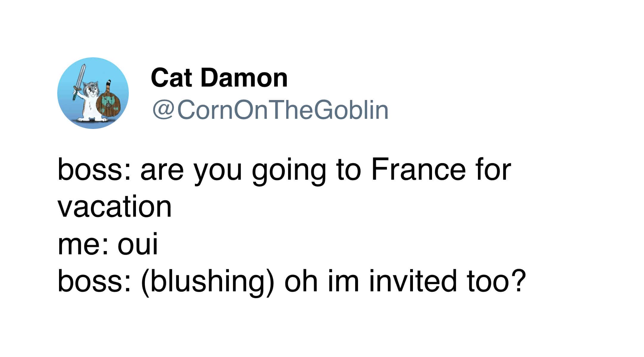The height and width of the screenshot is (357, 644).
Task: Select the word vacation in the tweet
Action: click(114, 207)
